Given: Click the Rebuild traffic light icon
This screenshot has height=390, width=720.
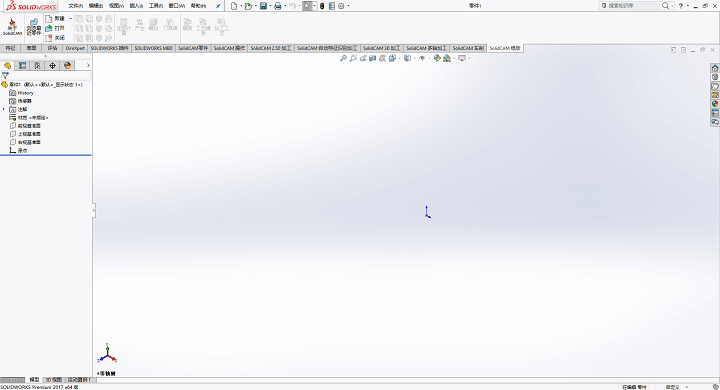Looking at the screenshot, I should click(322, 6).
